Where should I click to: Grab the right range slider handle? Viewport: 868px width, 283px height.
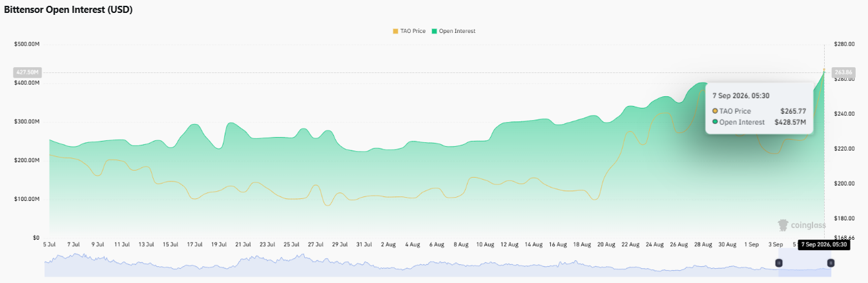pyautogui.click(x=831, y=263)
